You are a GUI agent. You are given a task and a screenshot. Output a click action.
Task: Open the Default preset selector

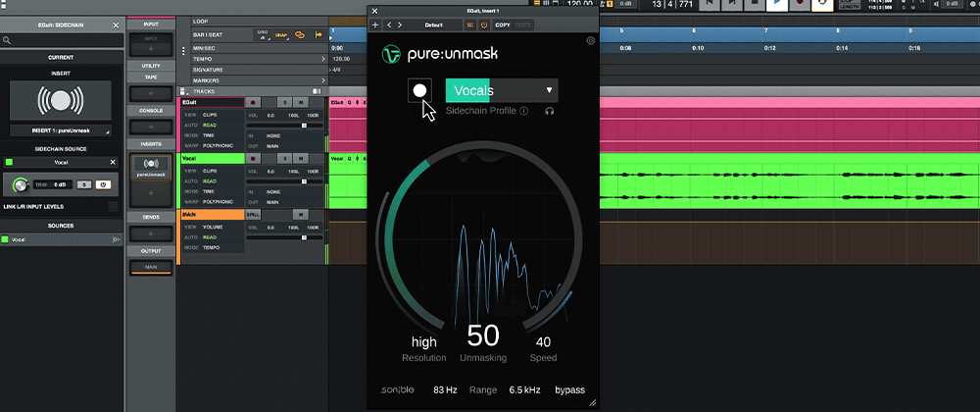[x=434, y=25]
